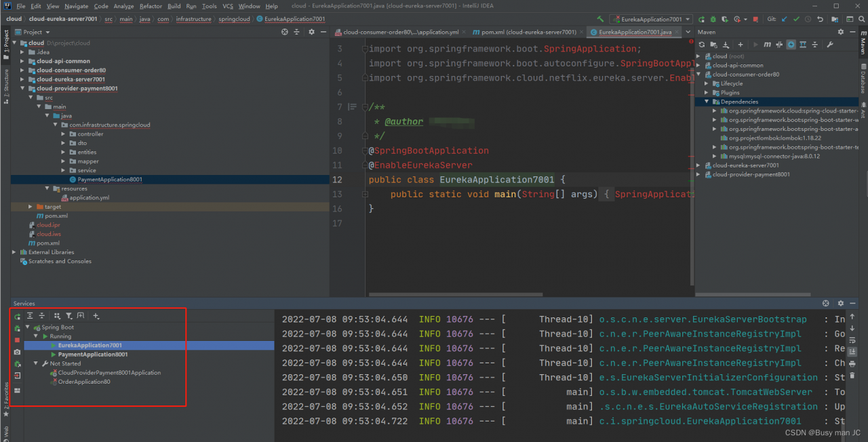The height and width of the screenshot is (442, 868).
Task: Click the thread dump camera icon in Services
Action: tap(17, 353)
